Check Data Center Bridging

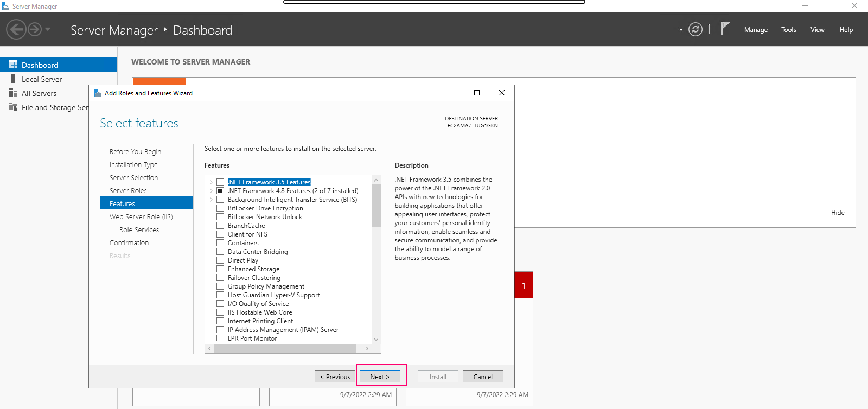click(220, 252)
